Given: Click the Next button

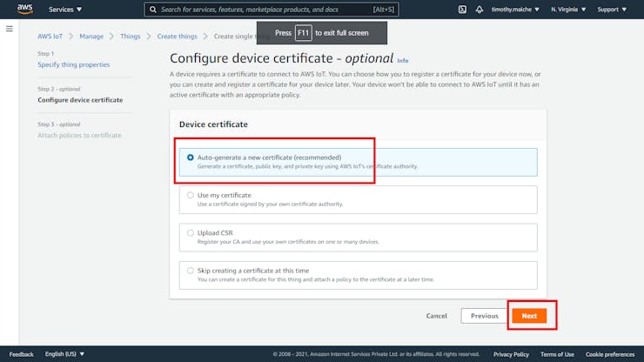Looking at the screenshot, I should click(529, 316).
